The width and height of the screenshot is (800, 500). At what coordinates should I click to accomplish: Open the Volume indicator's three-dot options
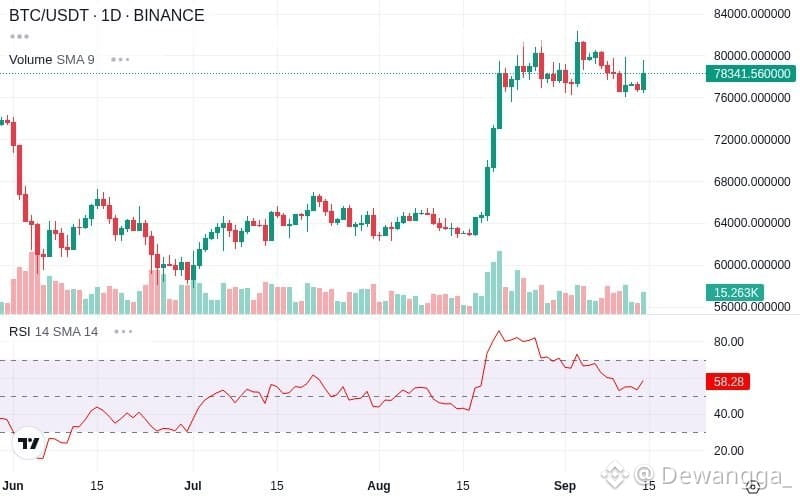click(x=120, y=60)
